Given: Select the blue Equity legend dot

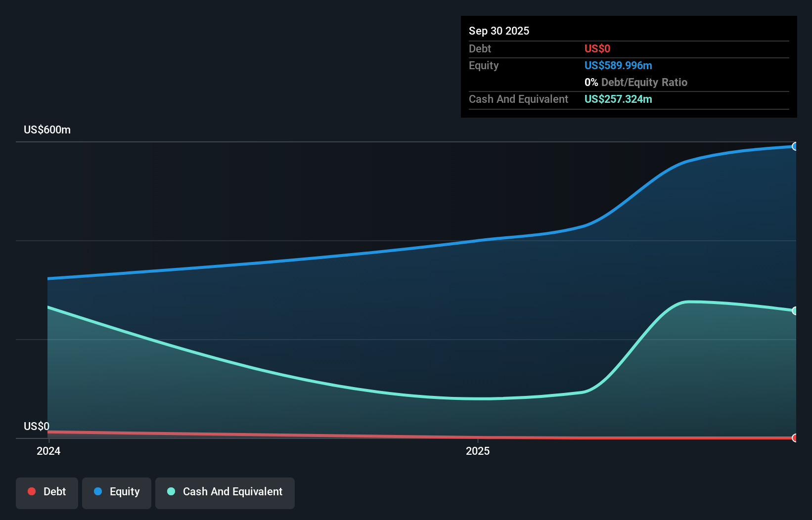Looking at the screenshot, I should pyautogui.click(x=98, y=491).
